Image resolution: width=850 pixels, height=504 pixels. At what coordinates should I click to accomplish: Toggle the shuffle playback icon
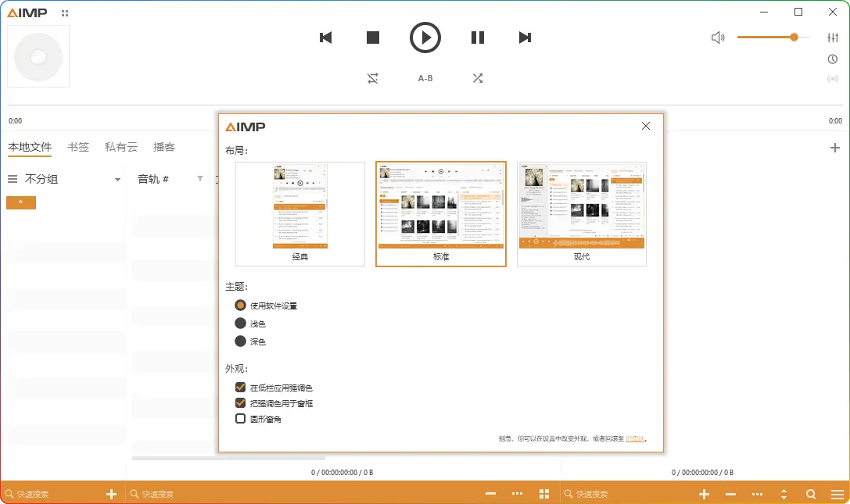[478, 78]
